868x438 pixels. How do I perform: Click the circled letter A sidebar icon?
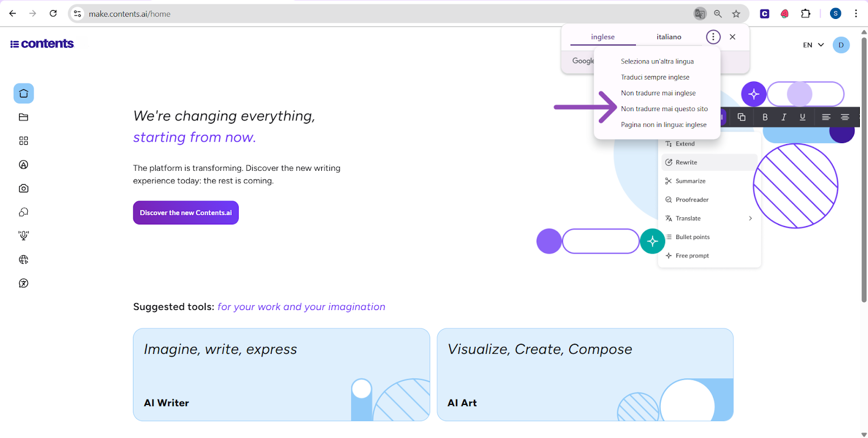click(23, 165)
